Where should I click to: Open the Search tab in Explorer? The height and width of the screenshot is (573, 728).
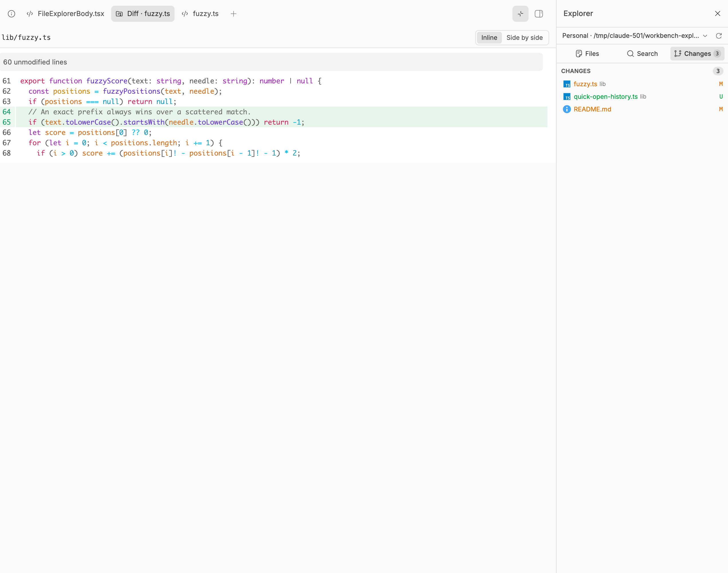[642, 54]
